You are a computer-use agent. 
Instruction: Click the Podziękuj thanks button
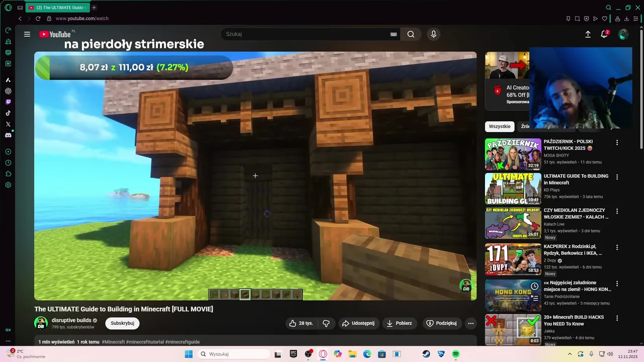click(x=441, y=323)
